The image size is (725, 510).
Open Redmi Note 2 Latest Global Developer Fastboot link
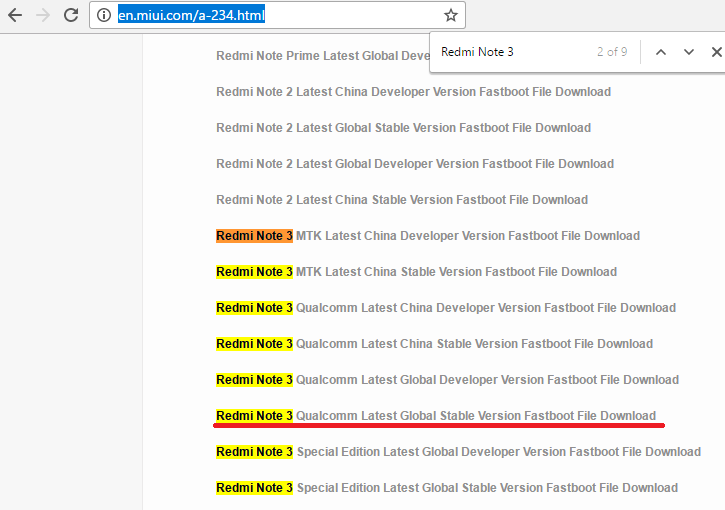click(x=415, y=164)
